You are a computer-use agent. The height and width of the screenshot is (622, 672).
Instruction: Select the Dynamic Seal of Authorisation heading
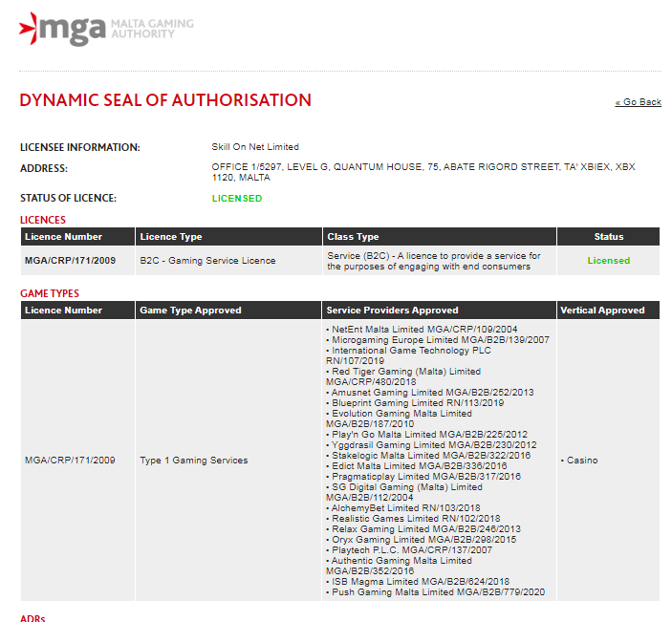click(165, 100)
